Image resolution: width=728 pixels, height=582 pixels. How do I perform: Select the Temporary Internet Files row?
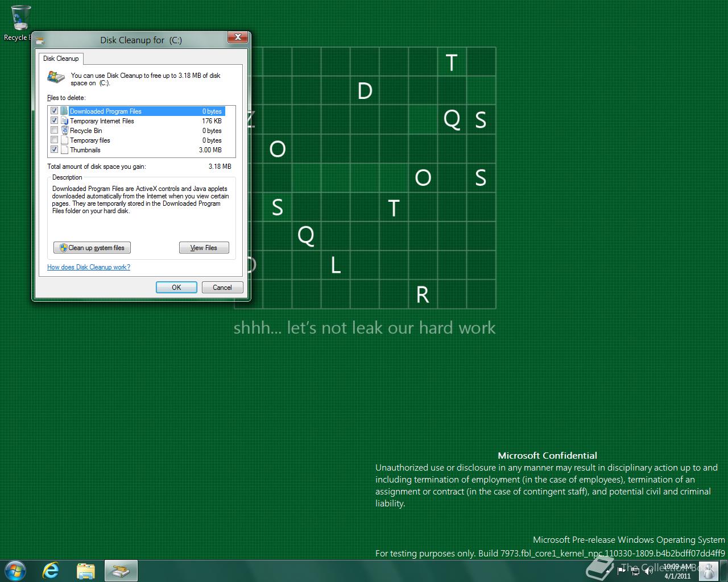[x=136, y=121]
